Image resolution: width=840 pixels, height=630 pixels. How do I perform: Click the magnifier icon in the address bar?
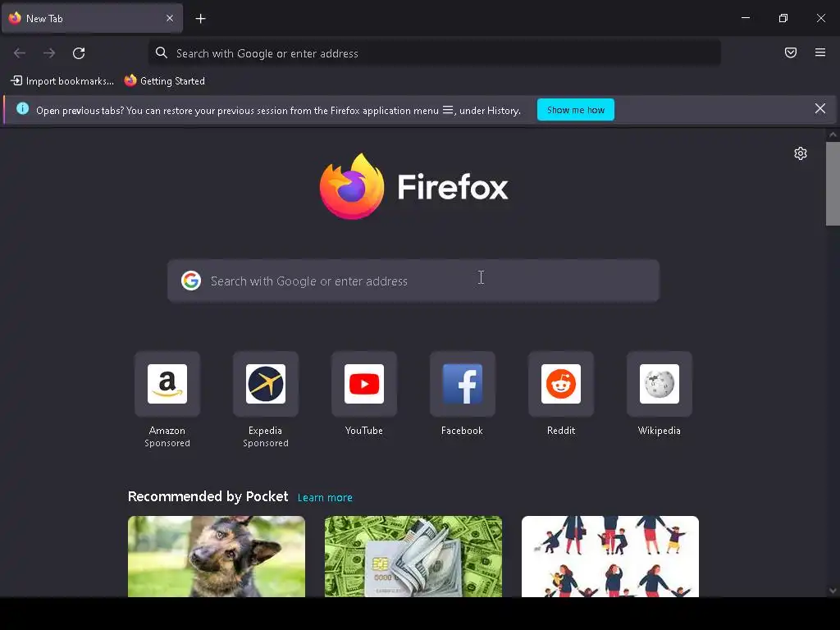(162, 52)
